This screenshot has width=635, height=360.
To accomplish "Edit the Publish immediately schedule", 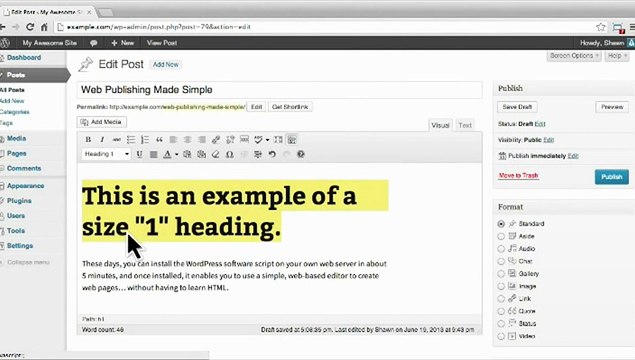I will point(573,156).
